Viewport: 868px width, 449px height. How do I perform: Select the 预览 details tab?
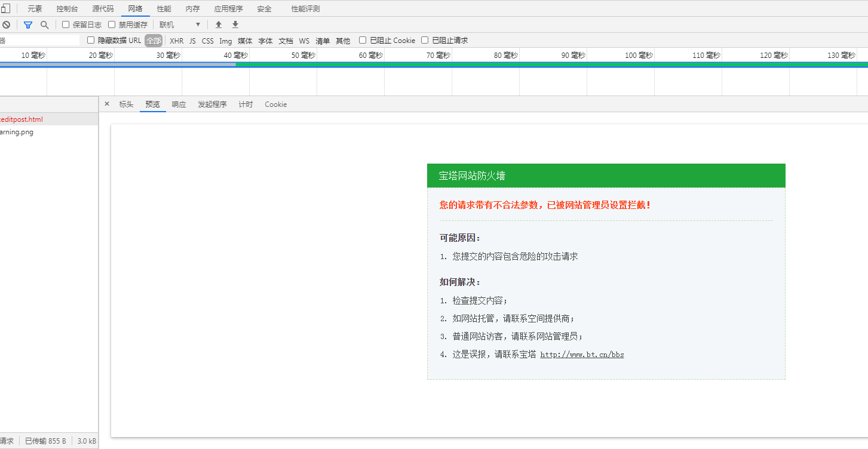(x=153, y=104)
